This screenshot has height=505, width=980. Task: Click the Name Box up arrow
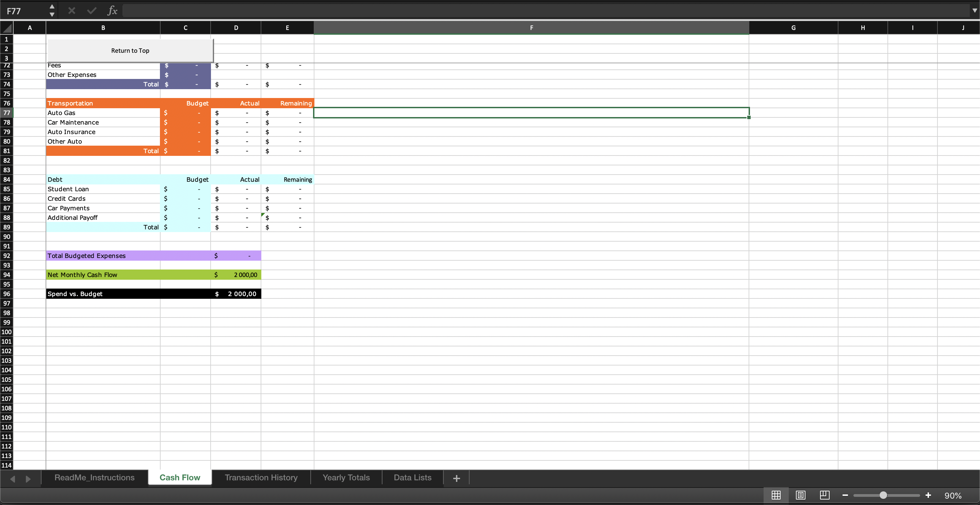(x=52, y=7)
